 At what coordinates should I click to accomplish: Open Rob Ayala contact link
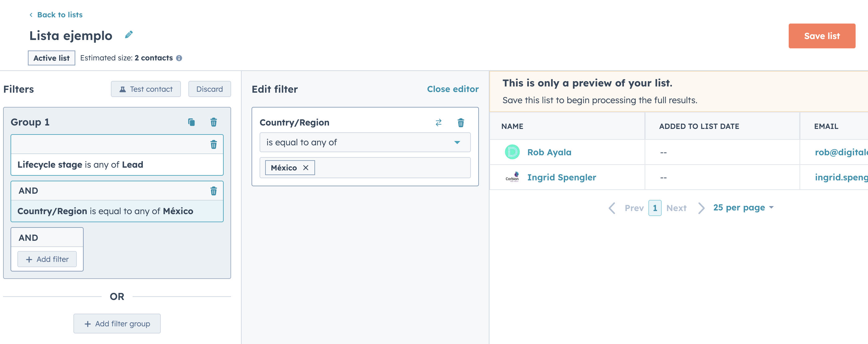pos(549,152)
